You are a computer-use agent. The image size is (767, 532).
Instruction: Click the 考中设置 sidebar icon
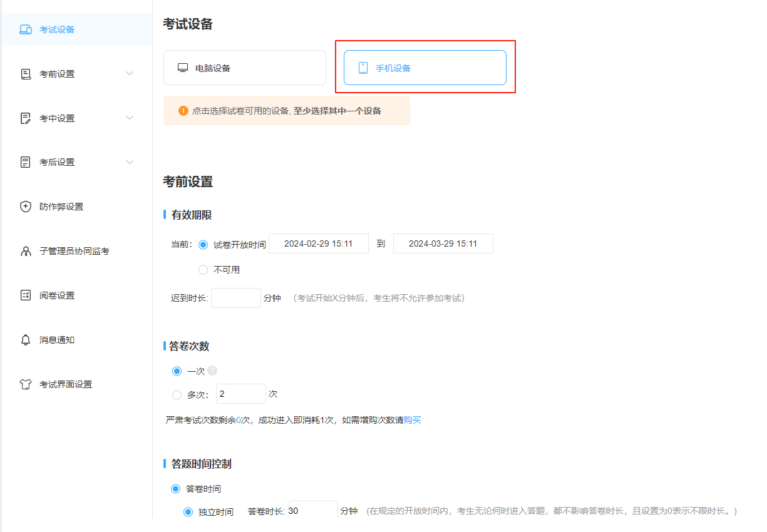click(x=26, y=118)
